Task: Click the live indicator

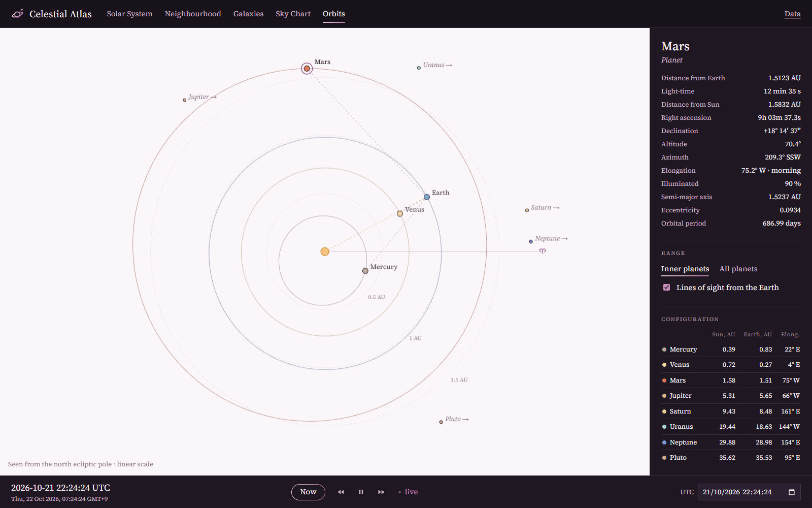Action: pyautogui.click(x=408, y=492)
